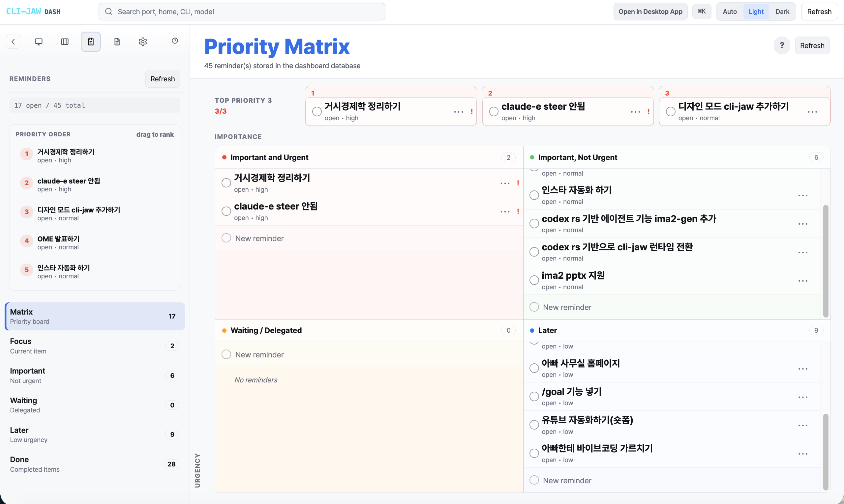
Task: Open the question mark help button
Action: pyautogui.click(x=782, y=45)
